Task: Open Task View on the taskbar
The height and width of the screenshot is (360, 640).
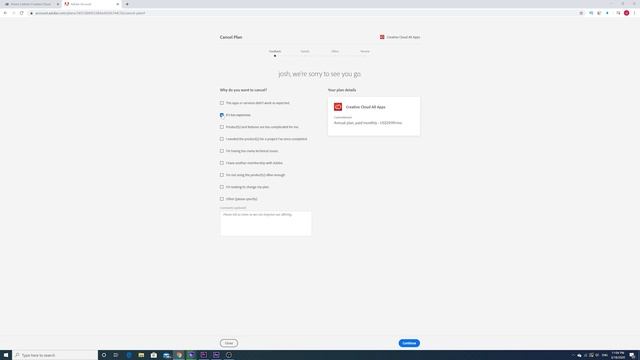Action: (116, 355)
